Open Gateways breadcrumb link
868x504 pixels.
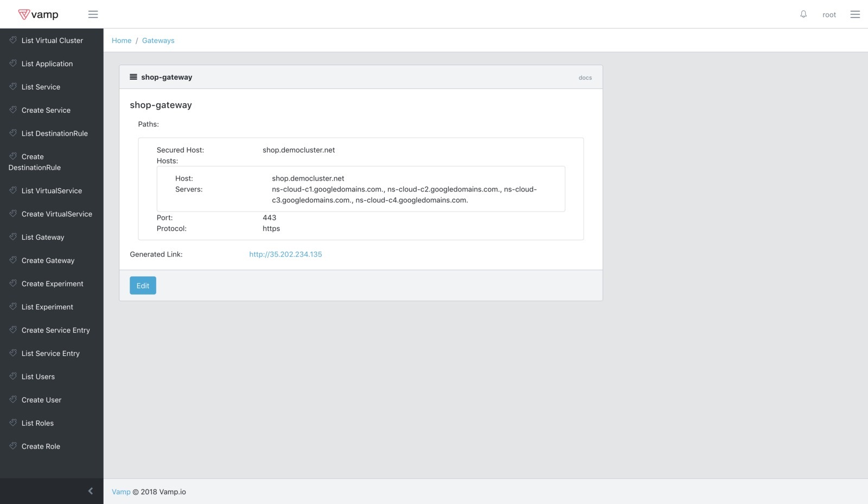tap(158, 41)
